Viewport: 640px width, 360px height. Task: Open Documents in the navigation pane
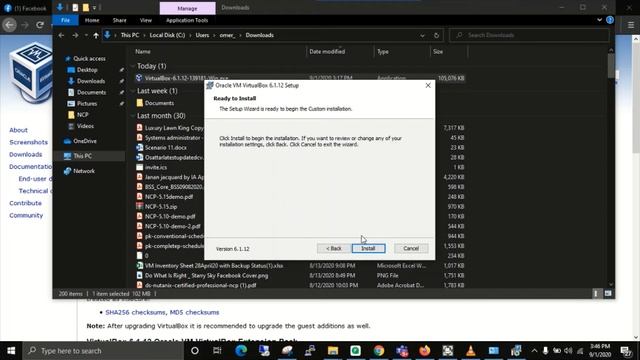91,92
